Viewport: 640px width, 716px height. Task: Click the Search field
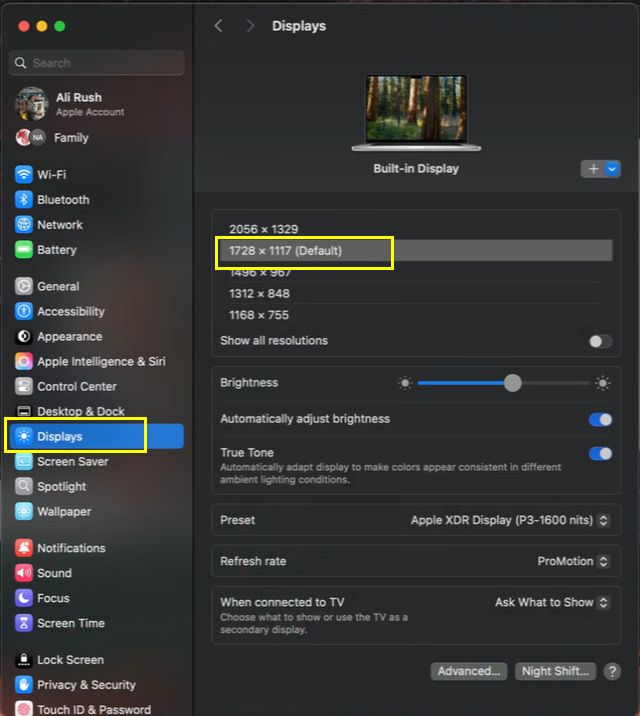[97, 63]
